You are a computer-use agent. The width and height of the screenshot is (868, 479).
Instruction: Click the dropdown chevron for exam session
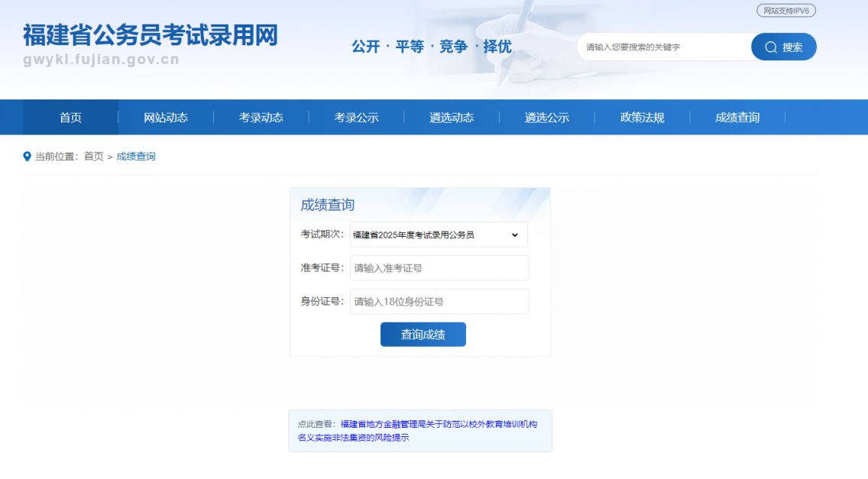(x=514, y=235)
